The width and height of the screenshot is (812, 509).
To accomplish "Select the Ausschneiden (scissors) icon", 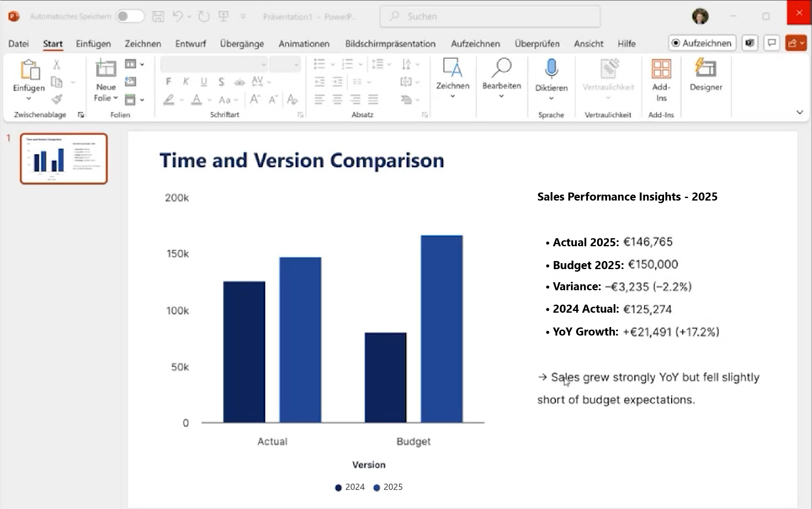I will pyautogui.click(x=56, y=64).
